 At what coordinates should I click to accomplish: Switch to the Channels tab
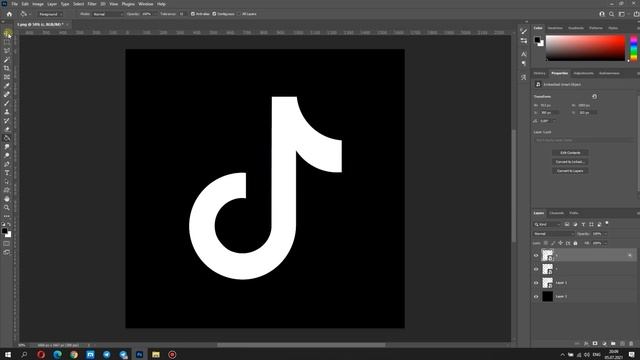click(556, 213)
